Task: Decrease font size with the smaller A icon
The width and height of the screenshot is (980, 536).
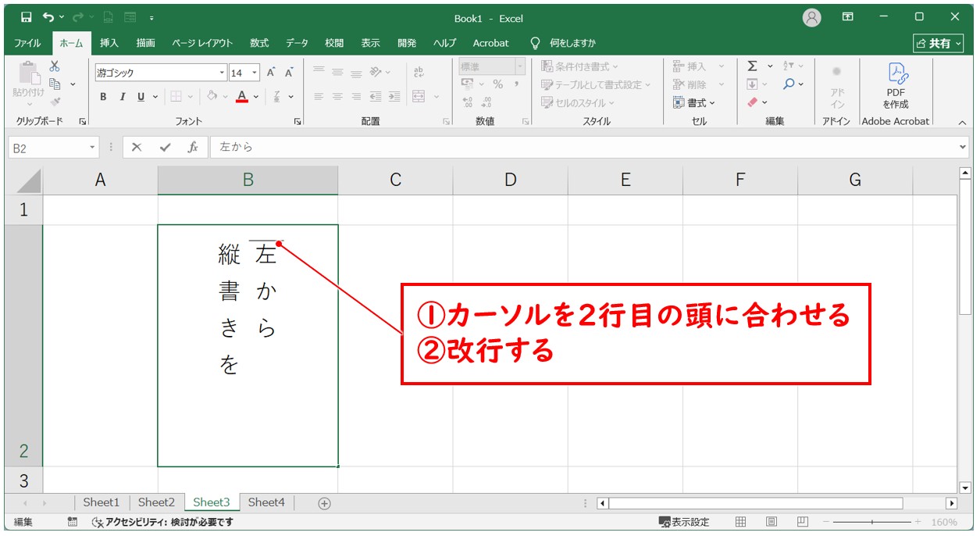Action: point(288,73)
